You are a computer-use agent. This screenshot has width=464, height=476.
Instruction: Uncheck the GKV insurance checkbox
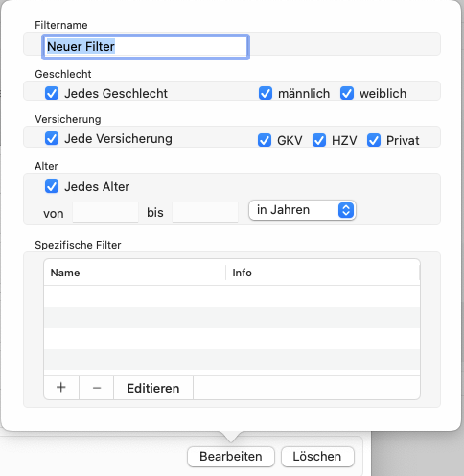click(265, 140)
